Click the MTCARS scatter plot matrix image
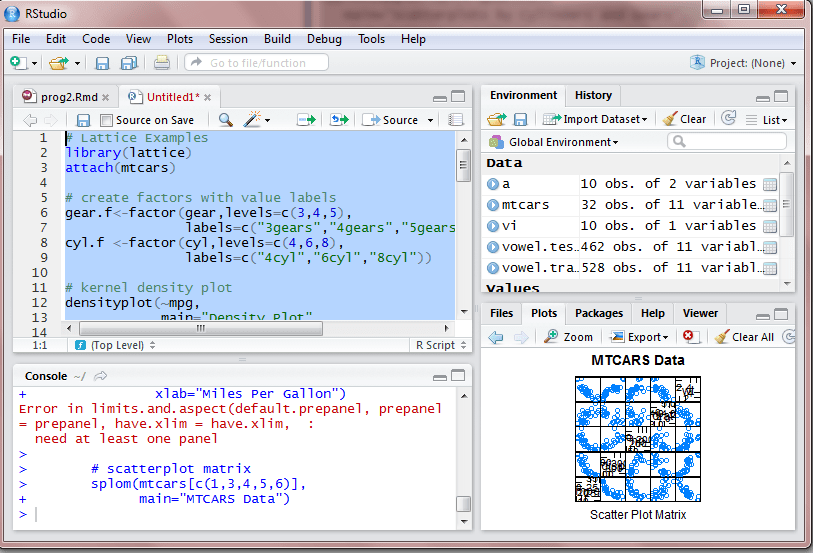 638,439
